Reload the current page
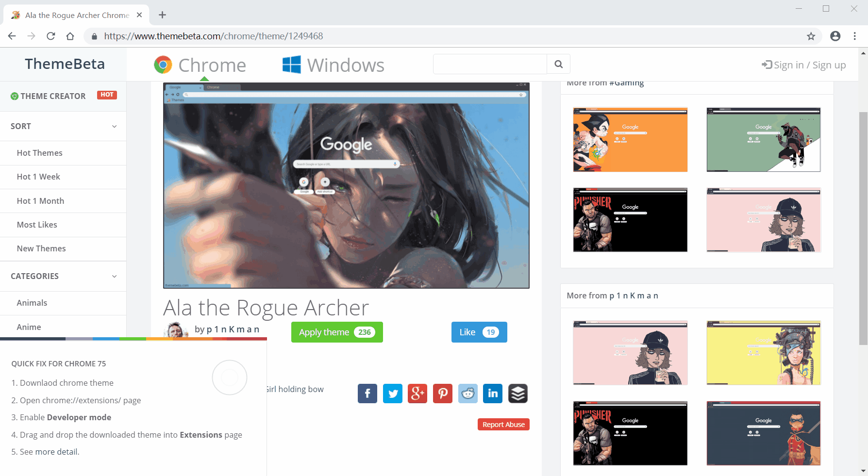Screen dimensions: 868x476 (51, 36)
